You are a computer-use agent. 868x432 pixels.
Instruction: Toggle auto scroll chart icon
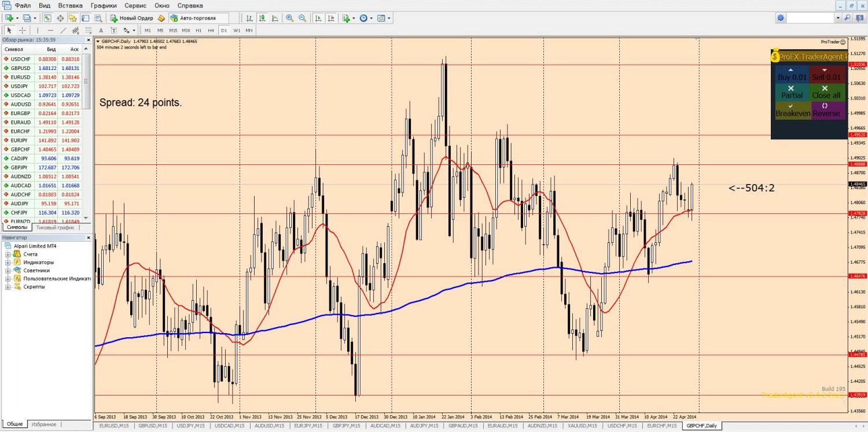[318, 18]
